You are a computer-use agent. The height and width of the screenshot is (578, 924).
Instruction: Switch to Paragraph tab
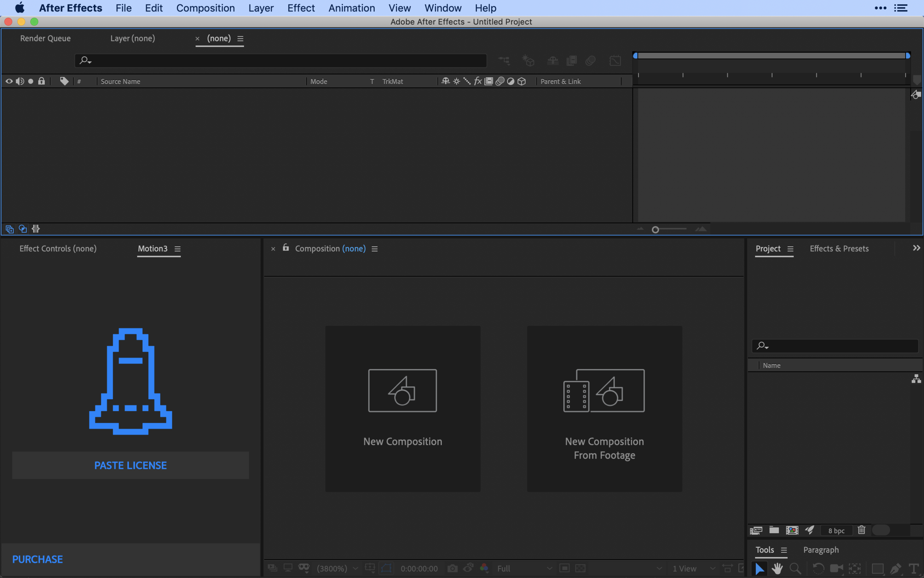[x=821, y=550]
